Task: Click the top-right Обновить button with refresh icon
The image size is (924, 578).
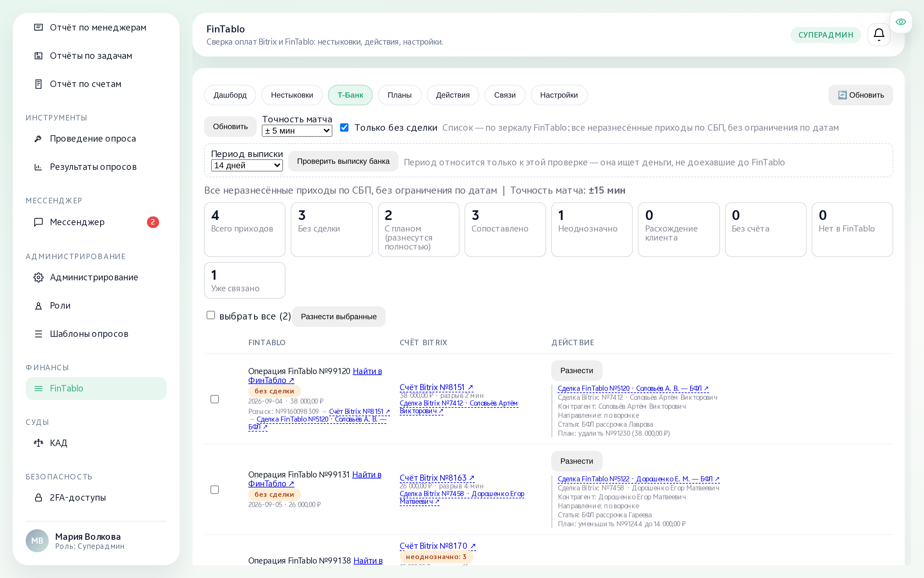Action: click(860, 95)
